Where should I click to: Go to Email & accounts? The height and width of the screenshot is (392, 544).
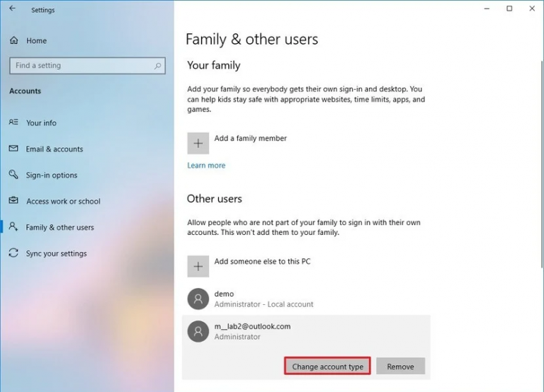[x=55, y=149]
